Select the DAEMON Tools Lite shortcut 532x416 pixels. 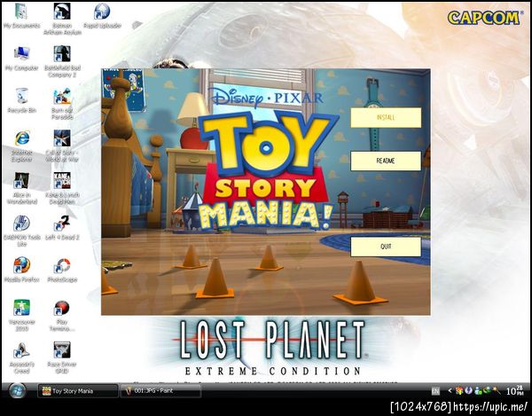point(21,230)
